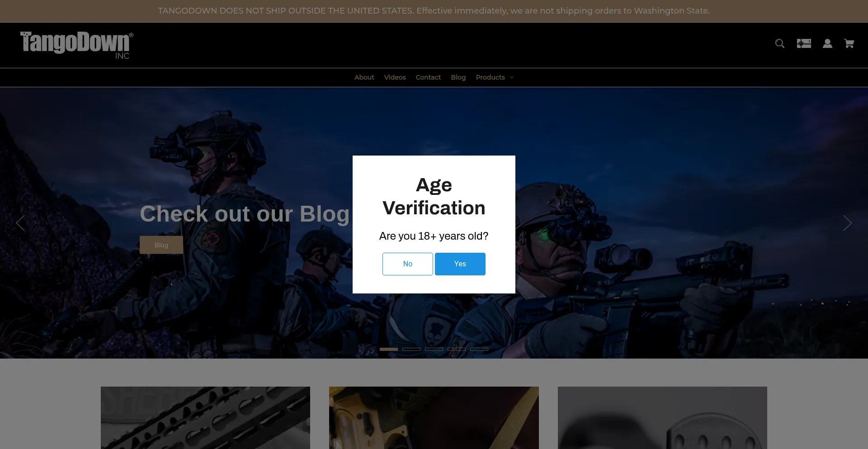The width and height of the screenshot is (868, 449).
Task: Click the gift card icon in the header
Action: [804, 43]
